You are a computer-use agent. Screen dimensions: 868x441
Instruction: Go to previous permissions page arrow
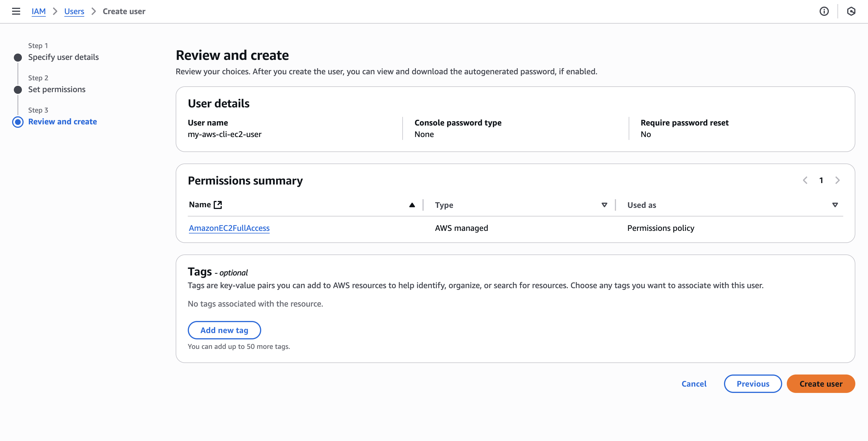[x=805, y=180]
